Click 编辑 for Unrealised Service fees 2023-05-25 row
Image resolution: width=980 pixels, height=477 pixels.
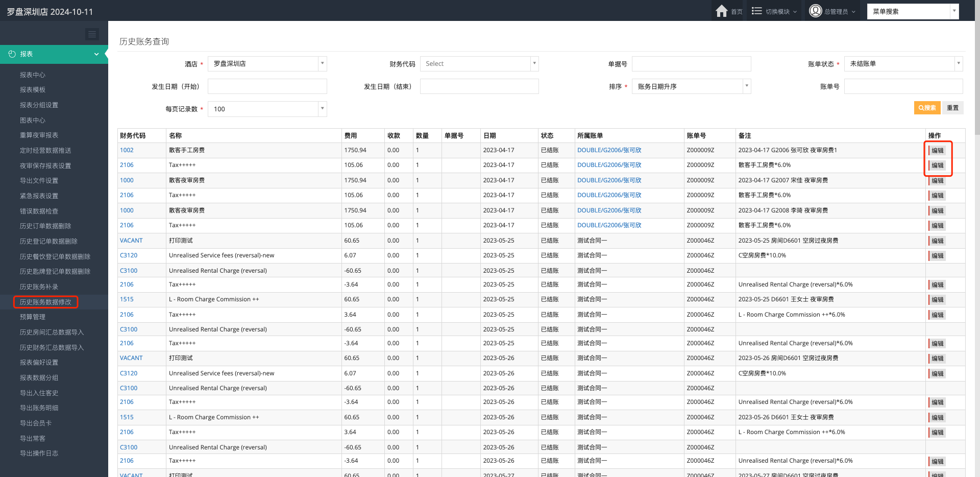pos(937,256)
